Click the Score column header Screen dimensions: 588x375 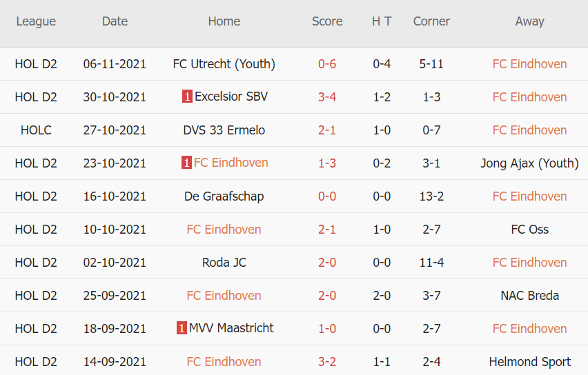point(327,21)
